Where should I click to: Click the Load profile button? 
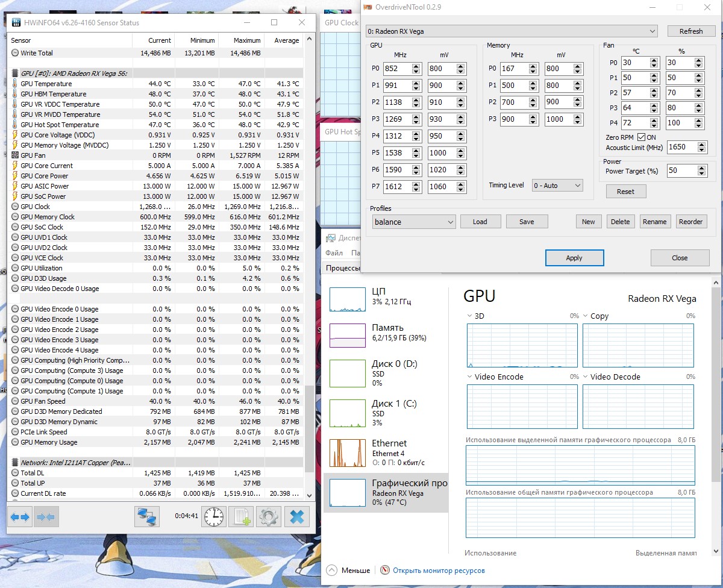click(480, 222)
